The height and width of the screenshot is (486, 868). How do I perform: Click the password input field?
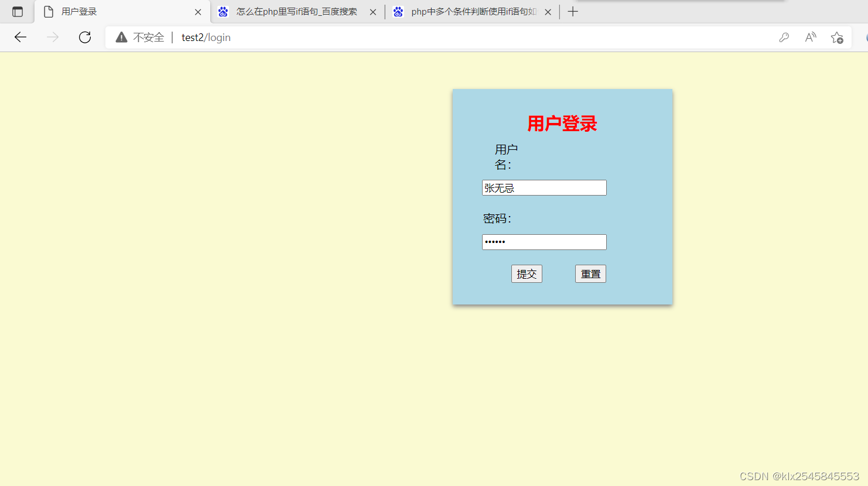pyautogui.click(x=544, y=242)
